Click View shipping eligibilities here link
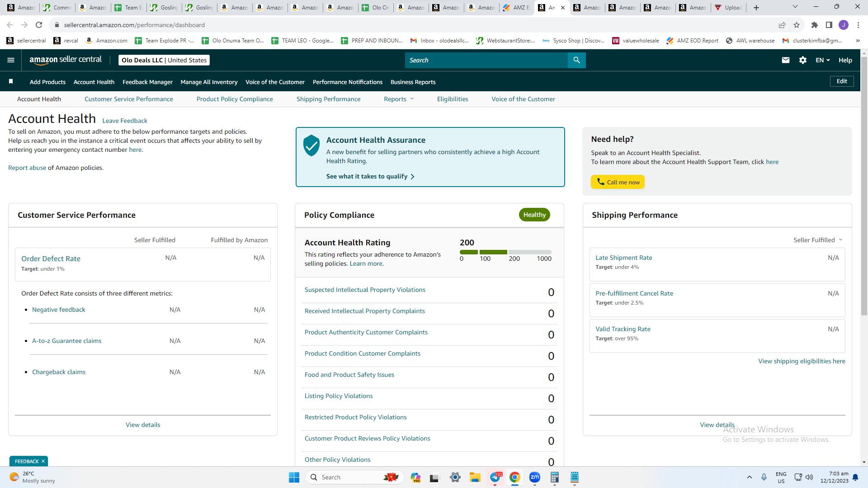The image size is (868, 488). [x=802, y=361]
